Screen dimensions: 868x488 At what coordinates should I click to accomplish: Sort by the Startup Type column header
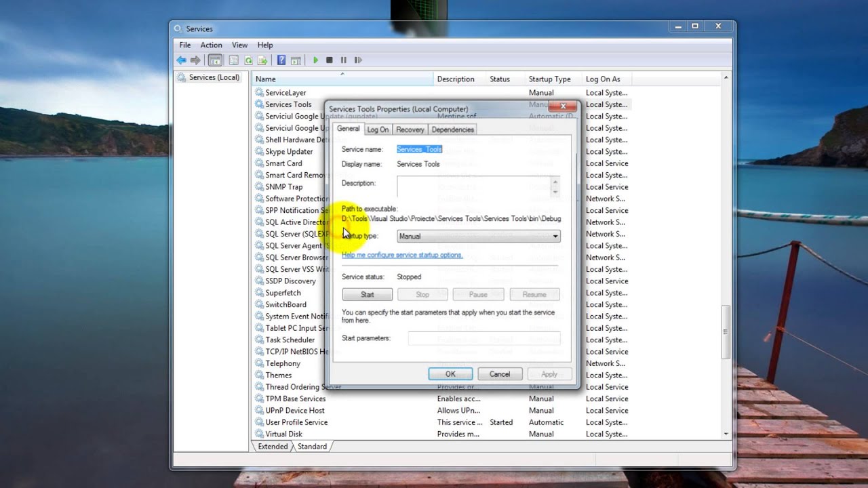pos(553,79)
